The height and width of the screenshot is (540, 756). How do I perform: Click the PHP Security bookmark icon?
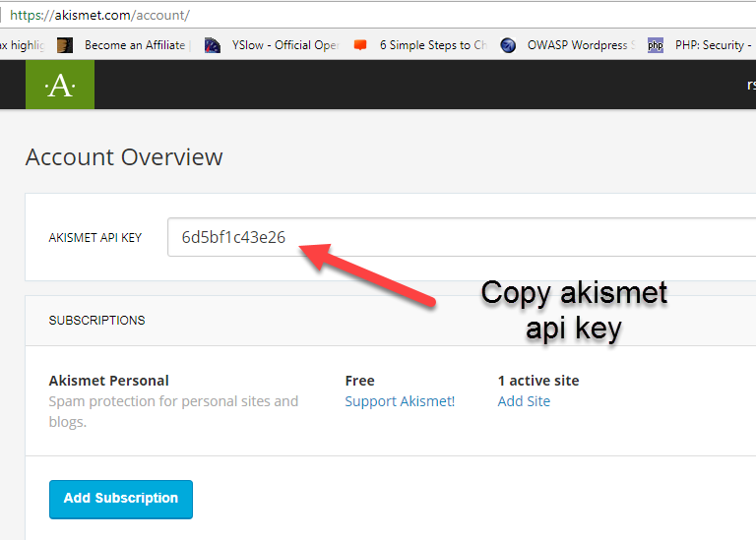656,45
